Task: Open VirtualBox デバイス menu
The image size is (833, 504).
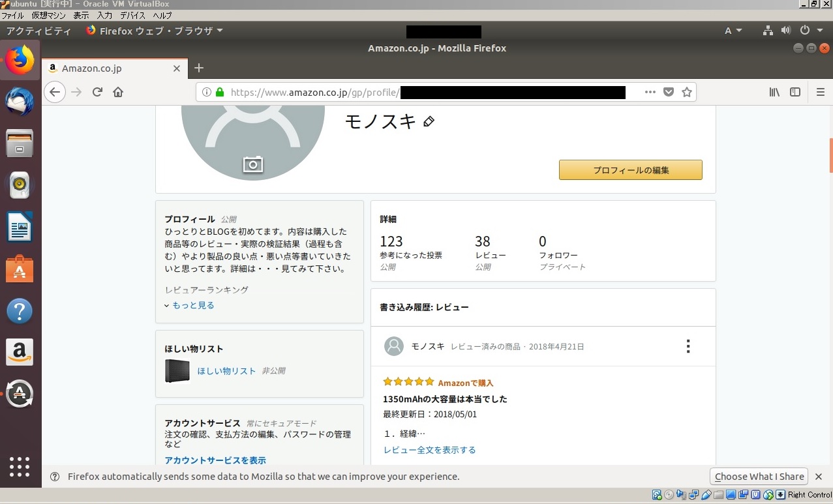Action: pyautogui.click(x=132, y=15)
